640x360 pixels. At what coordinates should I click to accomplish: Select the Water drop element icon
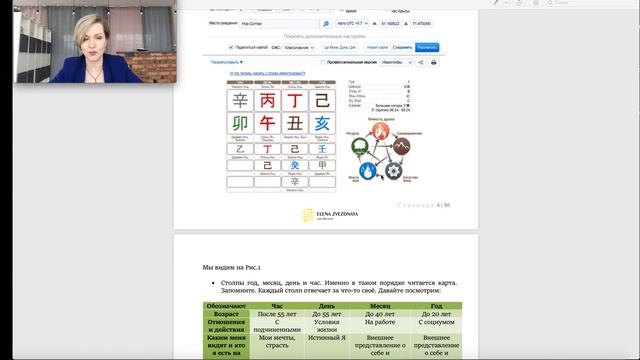(368, 171)
